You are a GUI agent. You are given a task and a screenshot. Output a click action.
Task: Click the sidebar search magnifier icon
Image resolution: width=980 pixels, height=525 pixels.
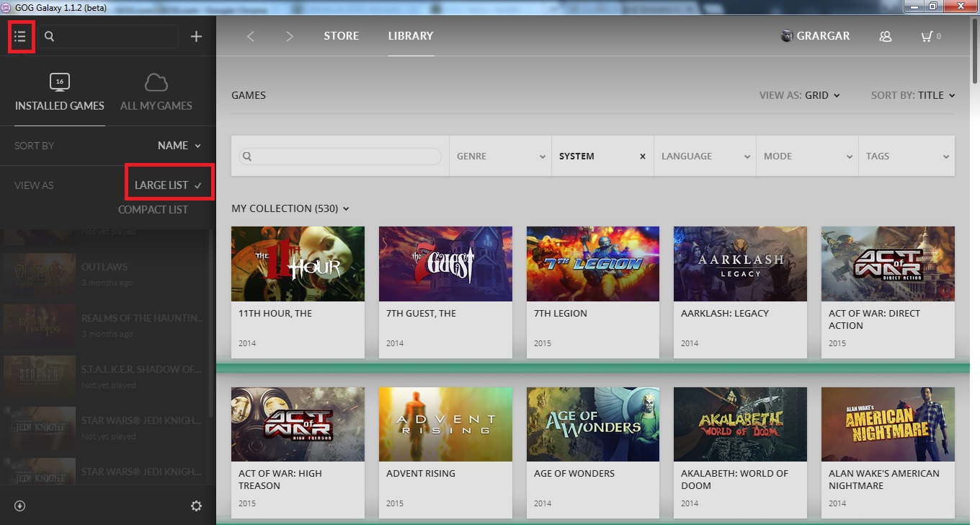tap(50, 36)
